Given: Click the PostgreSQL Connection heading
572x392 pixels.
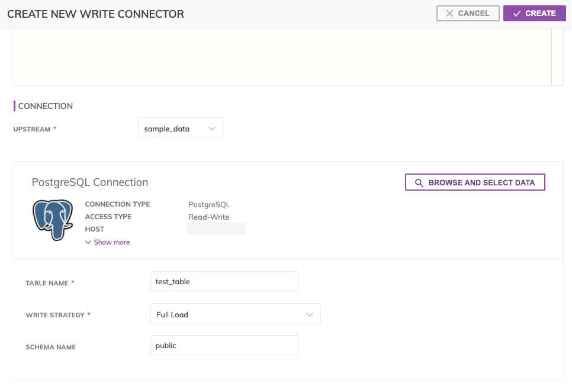Looking at the screenshot, I should click(90, 182).
